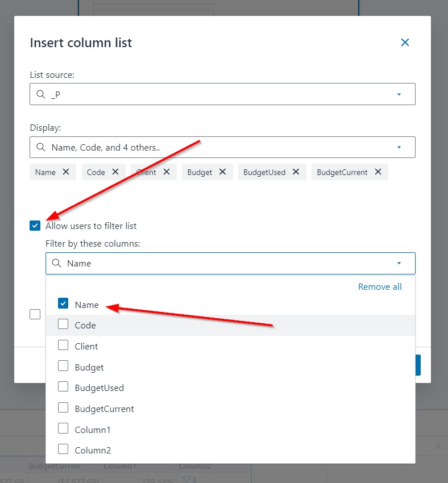The height and width of the screenshot is (483, 448).
Task: Remove the Code tag chip
Action: point(115,172)
